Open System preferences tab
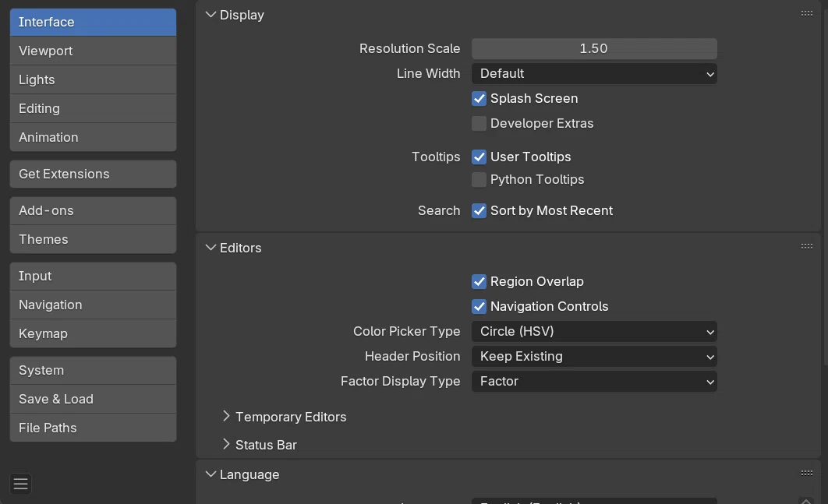 (x=93, y=371)
